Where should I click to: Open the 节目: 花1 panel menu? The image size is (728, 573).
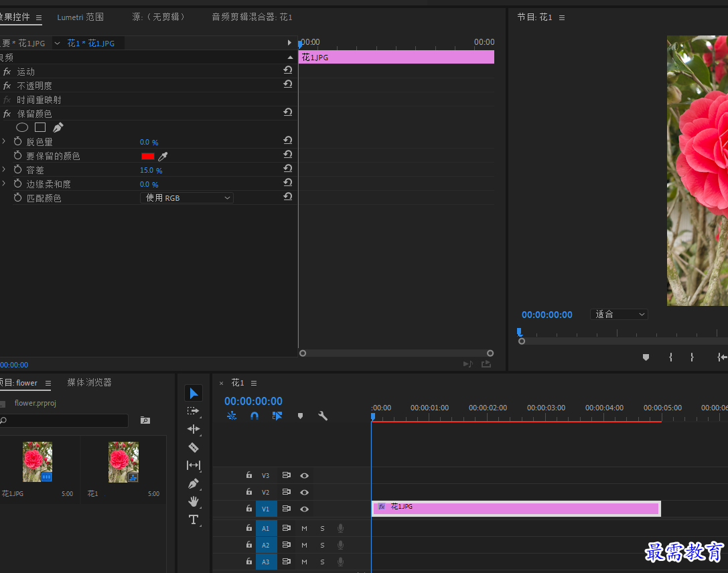pyautogui.click(x=562, y=17)
